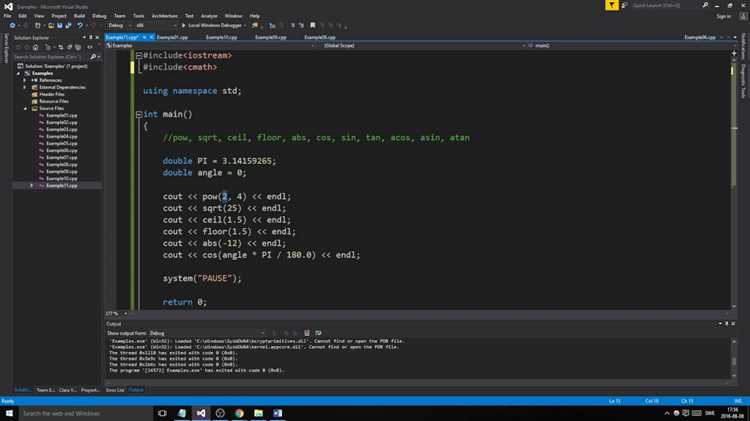Expand the References node
The image size is (750, 421).
(25, 80)
